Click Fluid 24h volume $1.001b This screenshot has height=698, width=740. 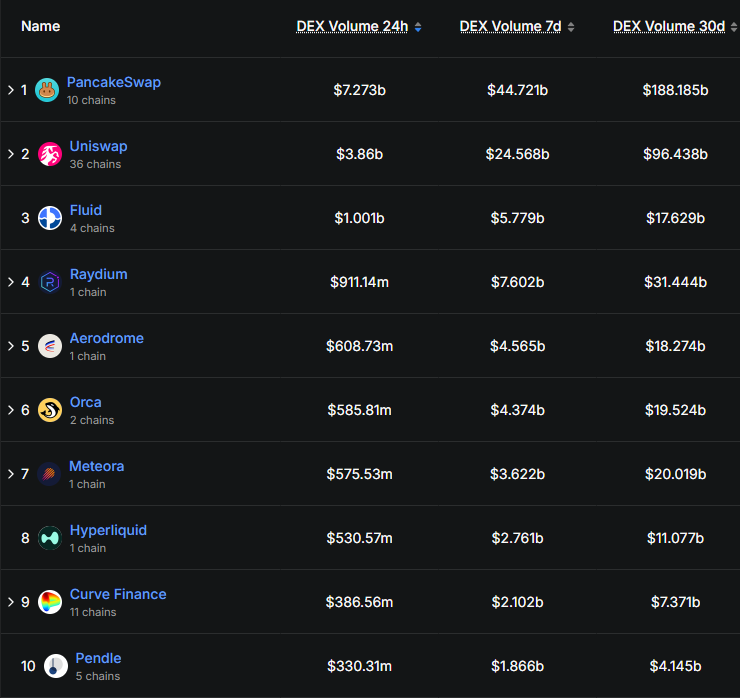pyautogui.click(x=360, y=218)
